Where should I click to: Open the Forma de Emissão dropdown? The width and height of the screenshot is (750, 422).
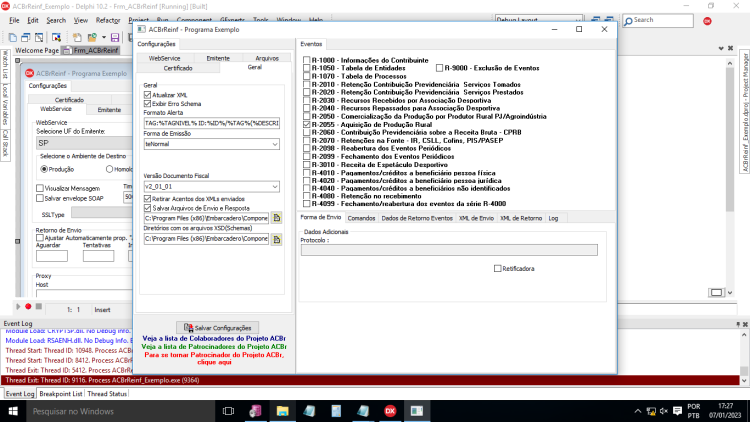point(275,144)
